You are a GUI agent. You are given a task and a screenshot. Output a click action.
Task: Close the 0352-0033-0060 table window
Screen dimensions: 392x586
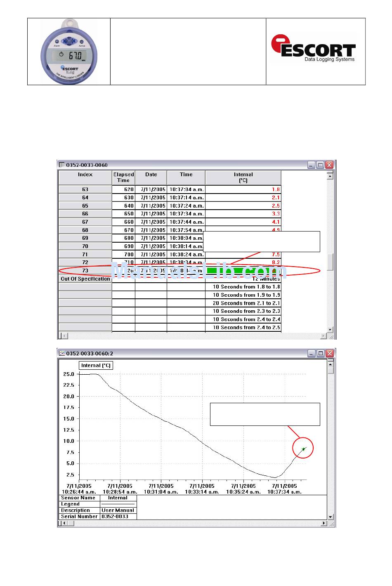(x=329, y=165)
